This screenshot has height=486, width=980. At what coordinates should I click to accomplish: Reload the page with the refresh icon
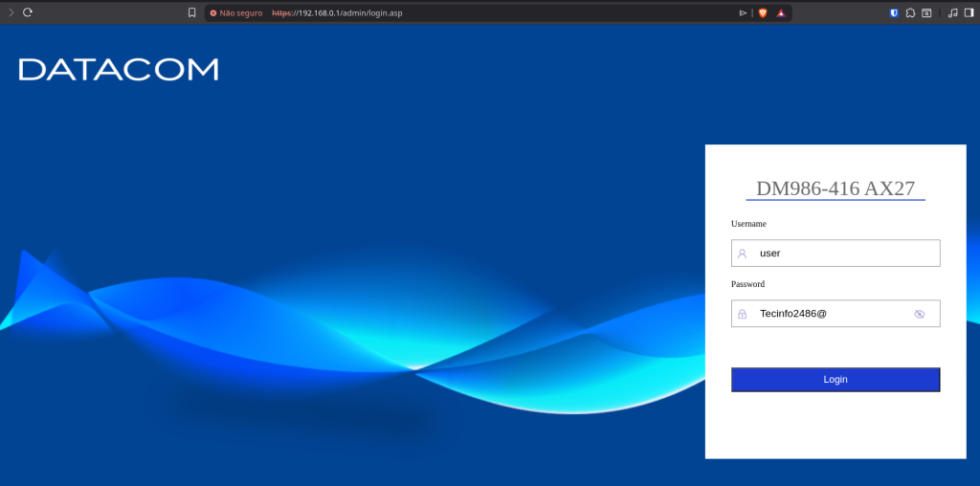(28, 12)
